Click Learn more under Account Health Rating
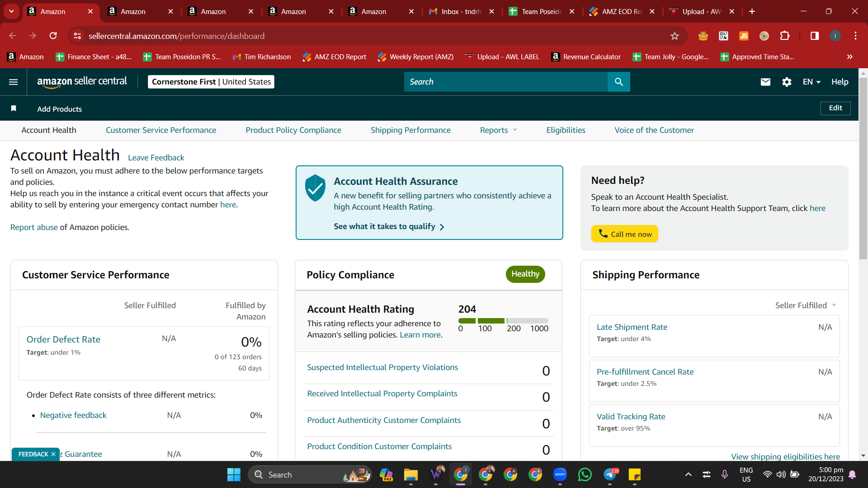868x488 pixels. pos(420,335)
